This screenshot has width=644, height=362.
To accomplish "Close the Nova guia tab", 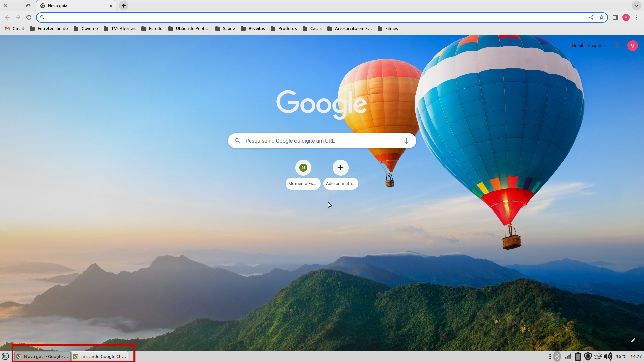I will (x=111, y=6).
